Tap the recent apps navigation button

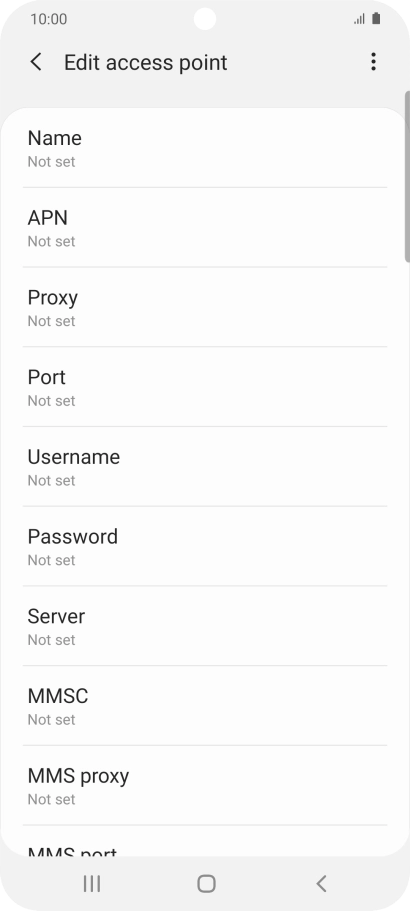click(x=92, y=883)
